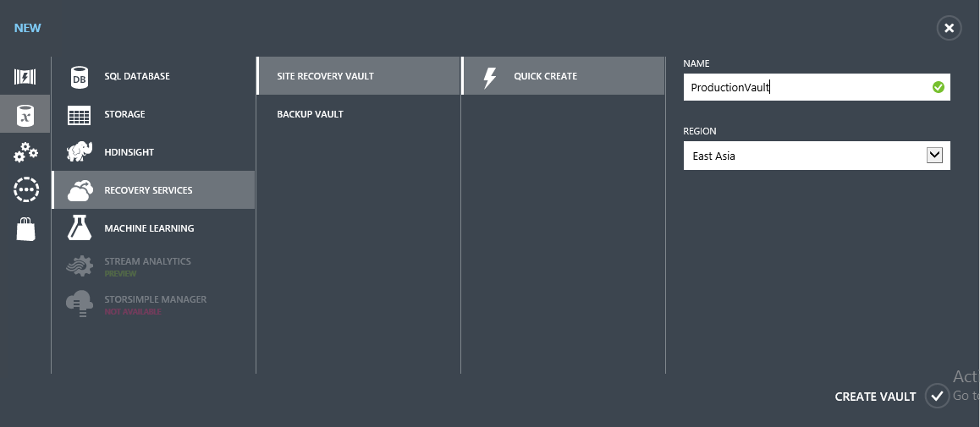Expand the Region dropdown arrow
Viewport: 980px width, 427px height.
(x=934, y=156)
